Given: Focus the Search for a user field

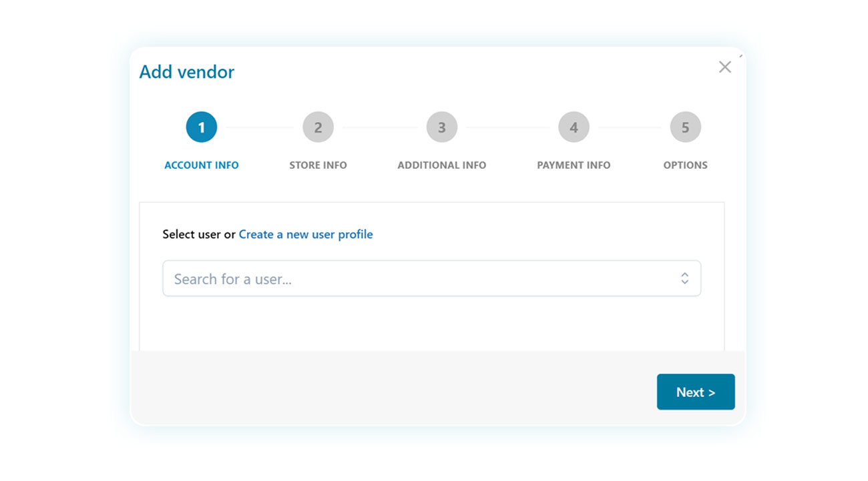Looking at the screenshot, I should click(x=414, y=279).
